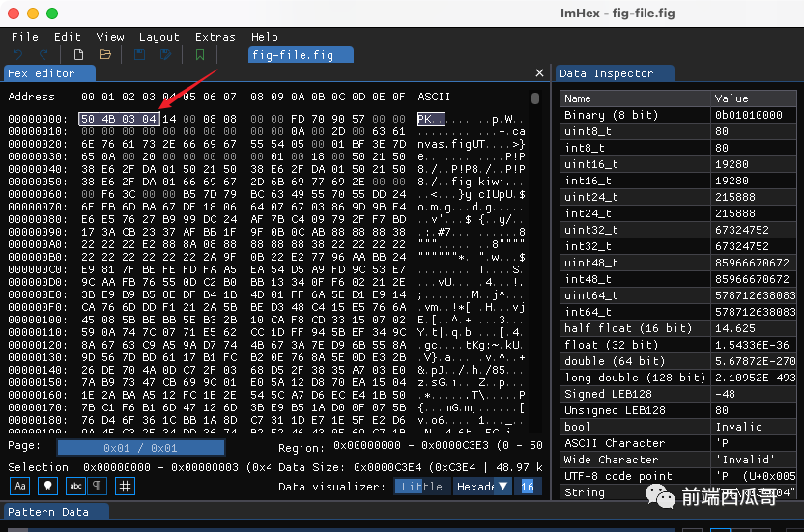Toggle the byte grid with the hash button

[125, 487]
